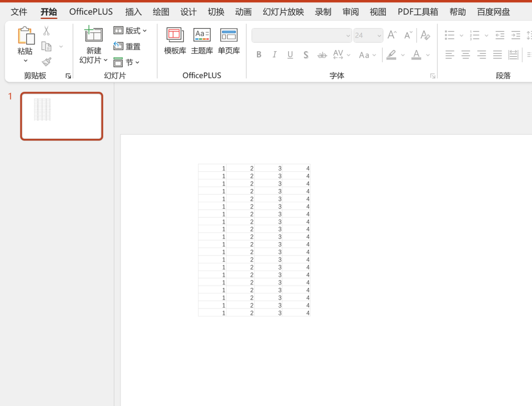The width and height of the screenshot is (532, 406).
Task: Select the Format Painter brush icon
Action: (x=46, y=62)
